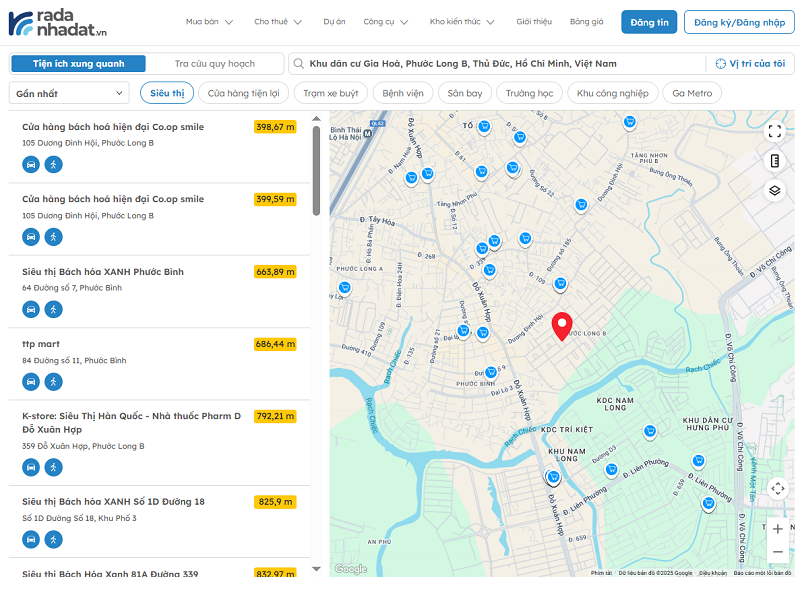Open the Bảng giá page
The image size is (800, 589).
click(587, 22)
